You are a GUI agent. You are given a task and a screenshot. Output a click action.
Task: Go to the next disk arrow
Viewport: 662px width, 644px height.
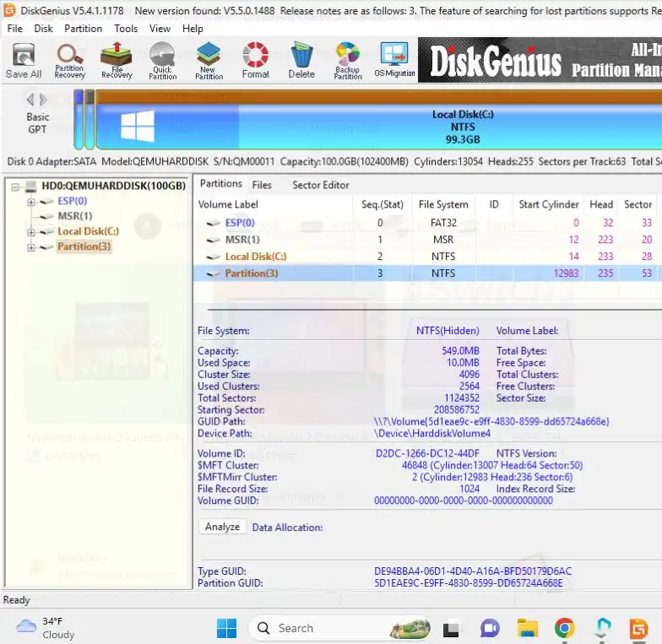pos(43,100)
